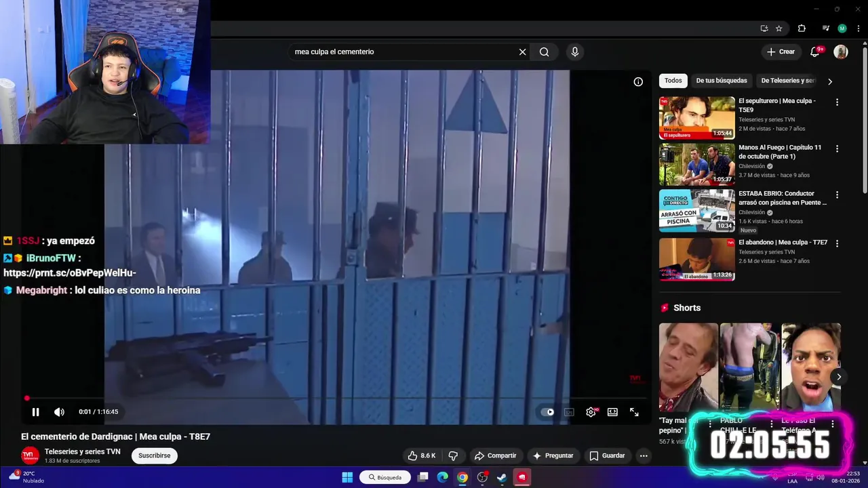The height and width of the screenshot is (488, 868).
Task: Open the Windows Start menu
Action: [x=347, y=477]
